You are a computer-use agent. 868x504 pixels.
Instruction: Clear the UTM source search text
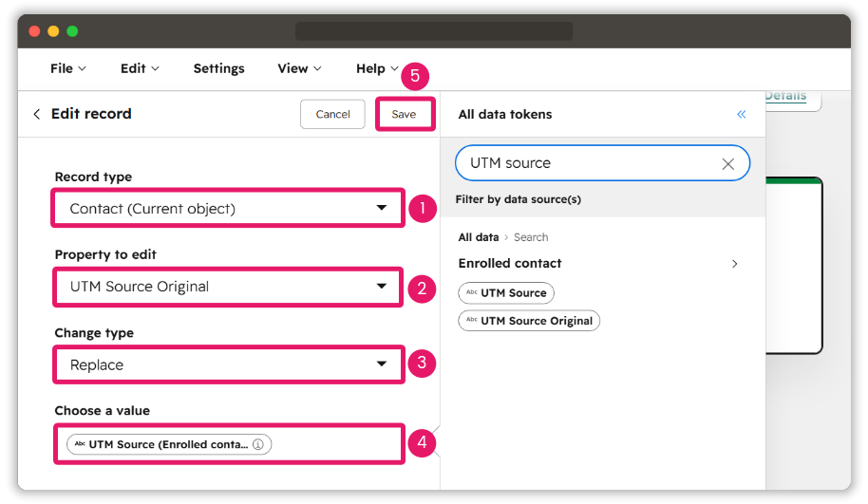coord(728,164)
